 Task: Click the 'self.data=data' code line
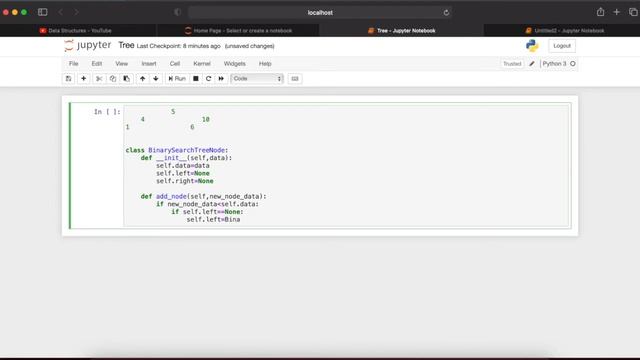coord(182,166)
